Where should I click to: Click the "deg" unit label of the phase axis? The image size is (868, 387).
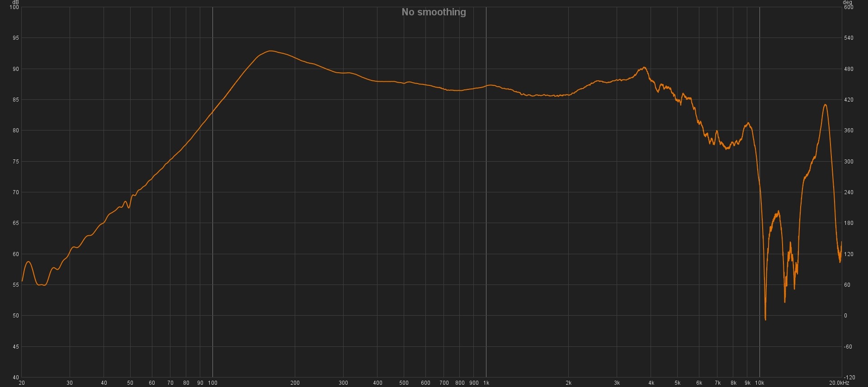(x=847, y=2)
